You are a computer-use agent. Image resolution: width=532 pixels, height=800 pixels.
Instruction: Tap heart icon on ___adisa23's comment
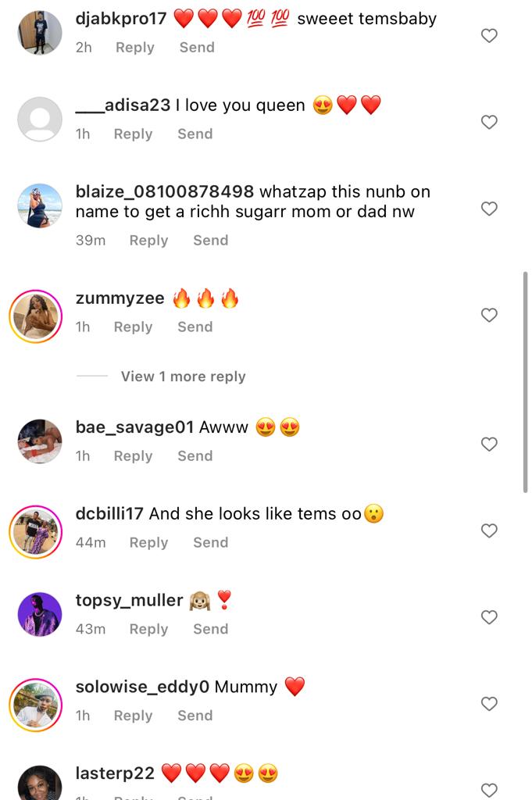click(x=489, y=123)
